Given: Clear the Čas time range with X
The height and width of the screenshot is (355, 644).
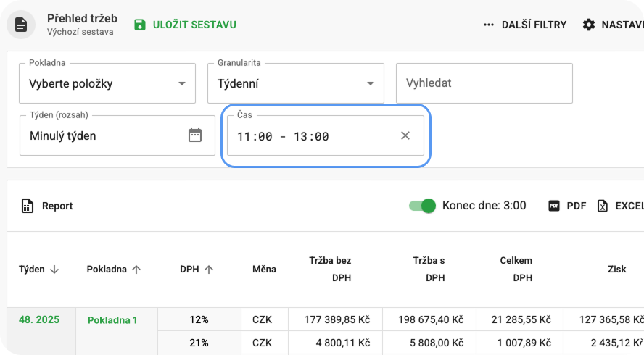Looking at the screenshot, I should pos(405,136).
